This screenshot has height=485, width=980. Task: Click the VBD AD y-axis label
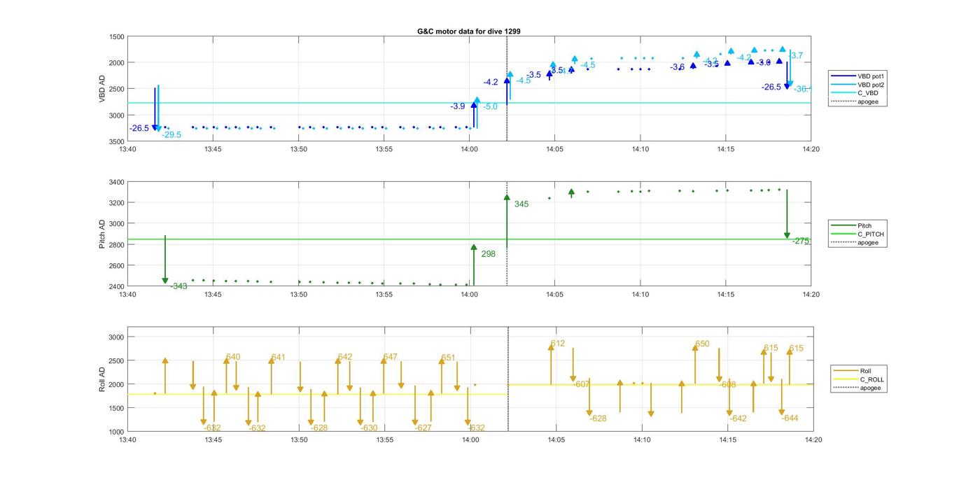tap(102, 88)
